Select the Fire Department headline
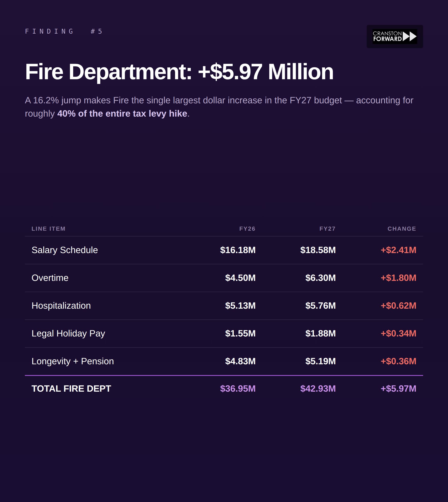This screenshot has width=448, height=502. click(x=179, y=72)
